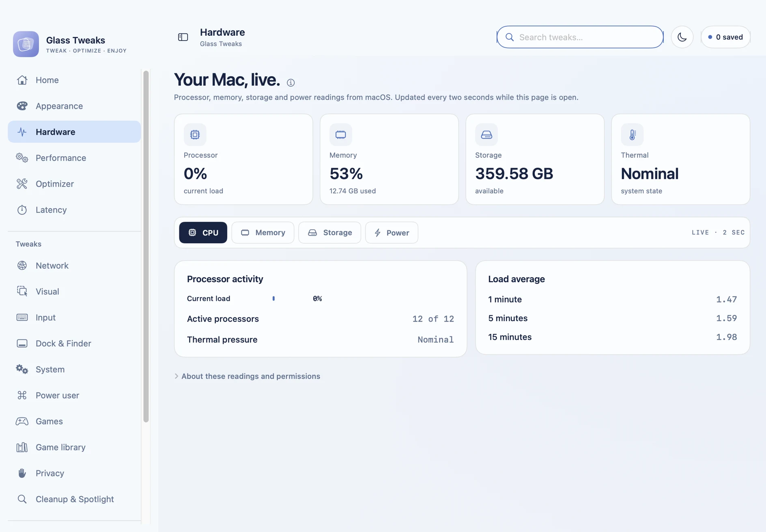This screenshot has width=766, height=532.
Task: Click the 53% memory value
Action: 346,174
